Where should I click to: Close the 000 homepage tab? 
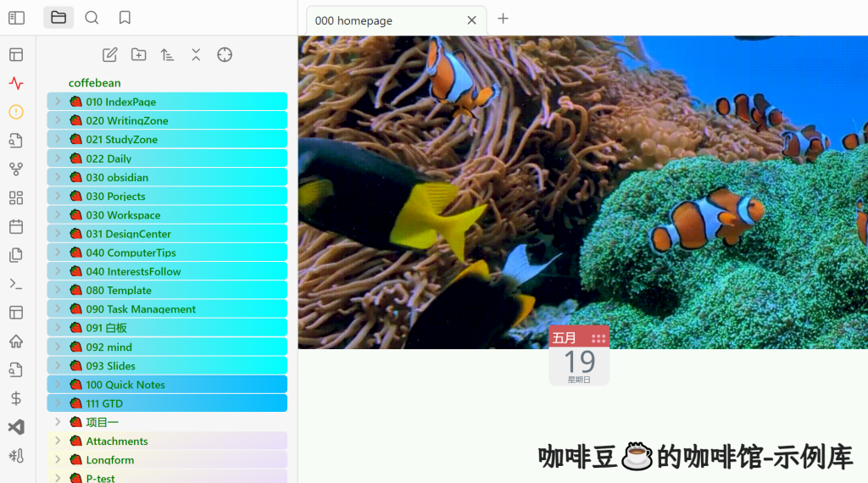click(471, 20)
